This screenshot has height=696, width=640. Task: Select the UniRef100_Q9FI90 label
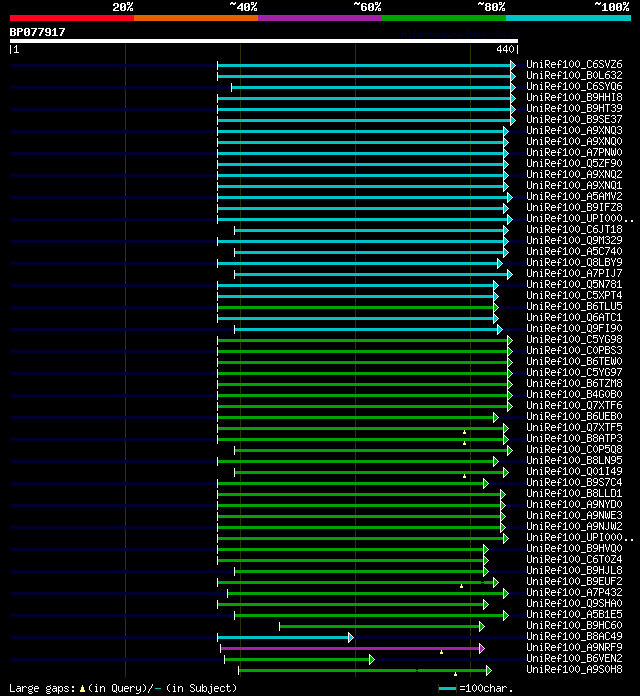574,328
